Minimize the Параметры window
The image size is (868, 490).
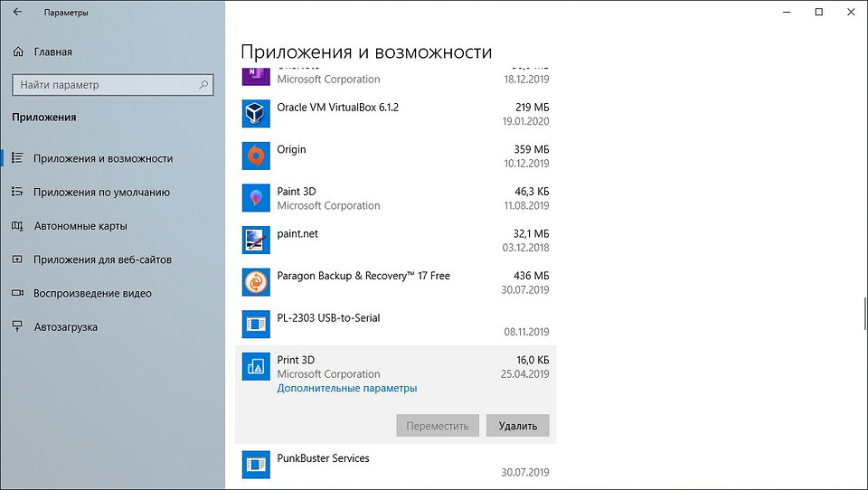787,12
